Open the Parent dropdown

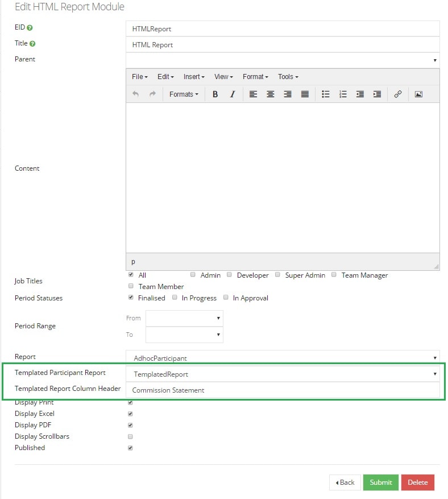(x=283, y=60)
